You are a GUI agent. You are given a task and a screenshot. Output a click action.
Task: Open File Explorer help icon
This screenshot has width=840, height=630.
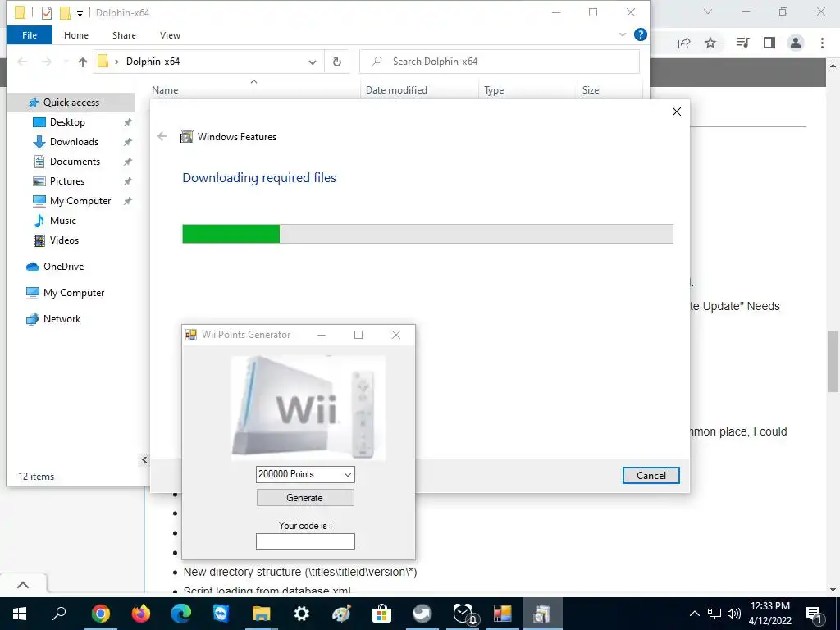[640, 34]
